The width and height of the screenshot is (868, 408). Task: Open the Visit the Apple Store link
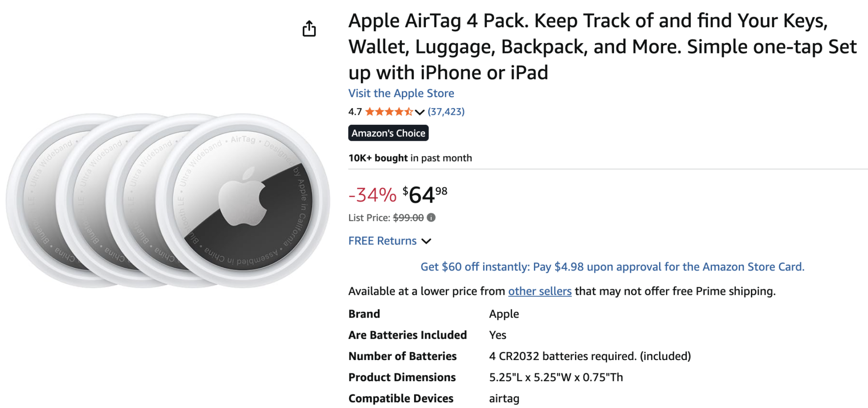pyautogui.click(x=401, y=93)
